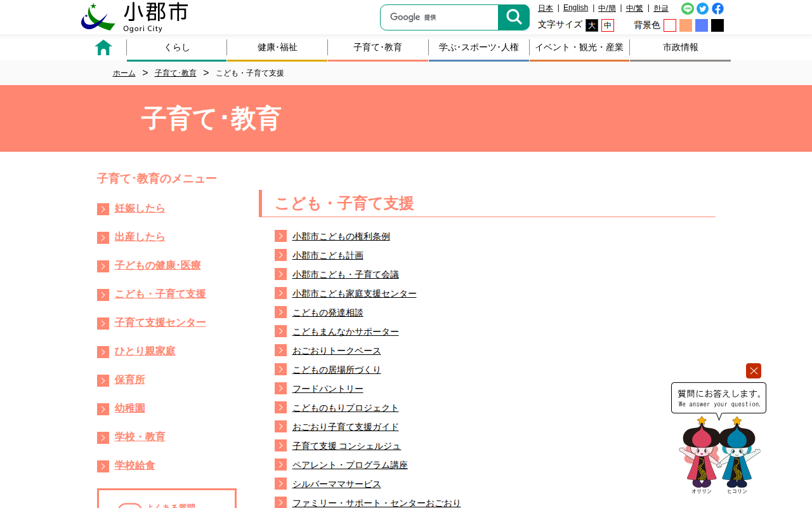Screen dimensions: 812x508
Task: Click arrow icon beside 出産したら
Action: pyautogui.click(x=103, y=237)
